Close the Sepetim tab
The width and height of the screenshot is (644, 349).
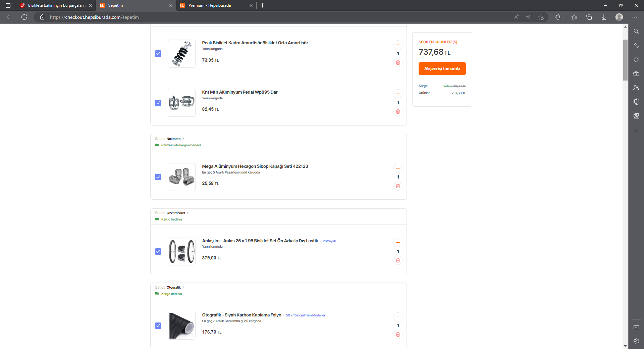(x=171, y=5)
